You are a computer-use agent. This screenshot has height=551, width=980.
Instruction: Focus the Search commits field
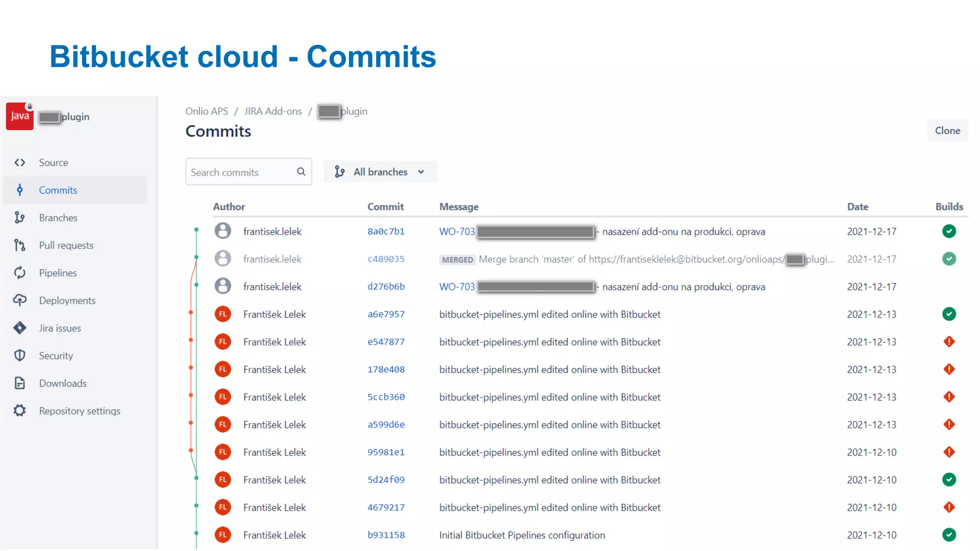248,172
